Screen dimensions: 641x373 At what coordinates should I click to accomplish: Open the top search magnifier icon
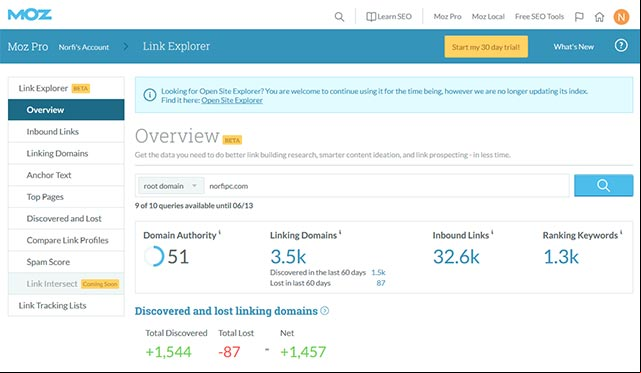point(339,17)
